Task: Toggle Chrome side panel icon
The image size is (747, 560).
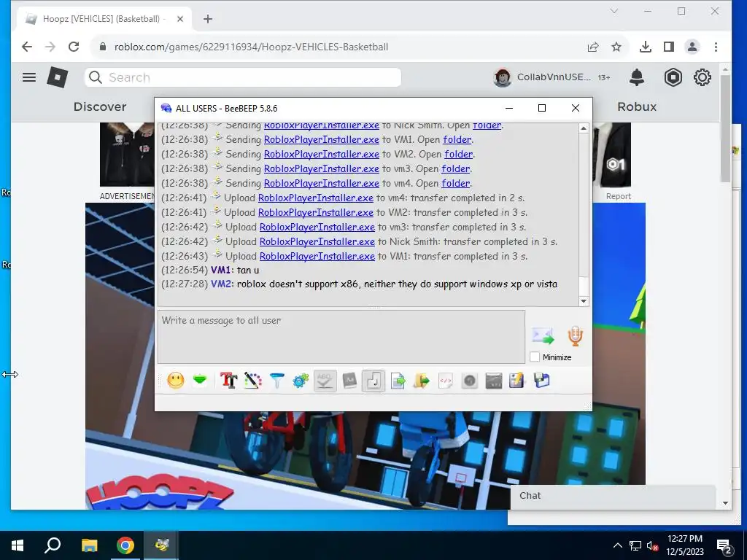Action: click(x=669, y=47)
